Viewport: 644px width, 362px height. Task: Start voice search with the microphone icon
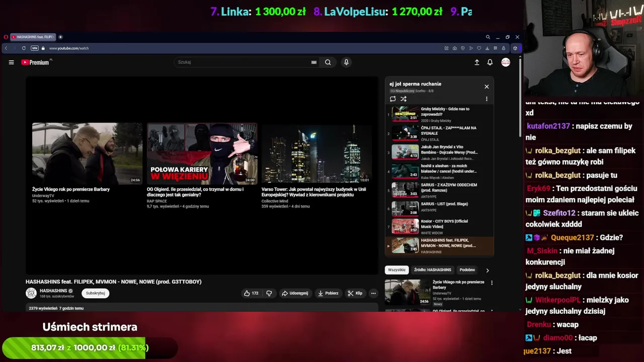(346, 62)
